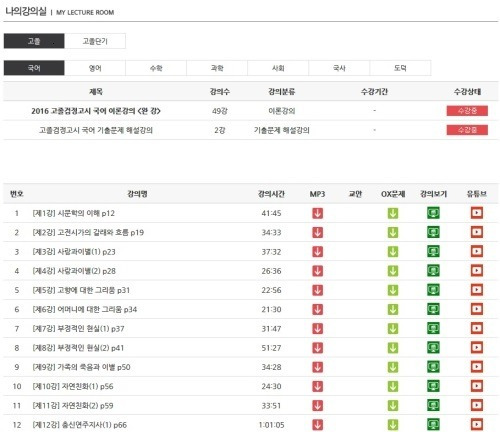Open YouTube for lecture 4 사랑과이별(2)
500x432 pixels.
(477, 271)
